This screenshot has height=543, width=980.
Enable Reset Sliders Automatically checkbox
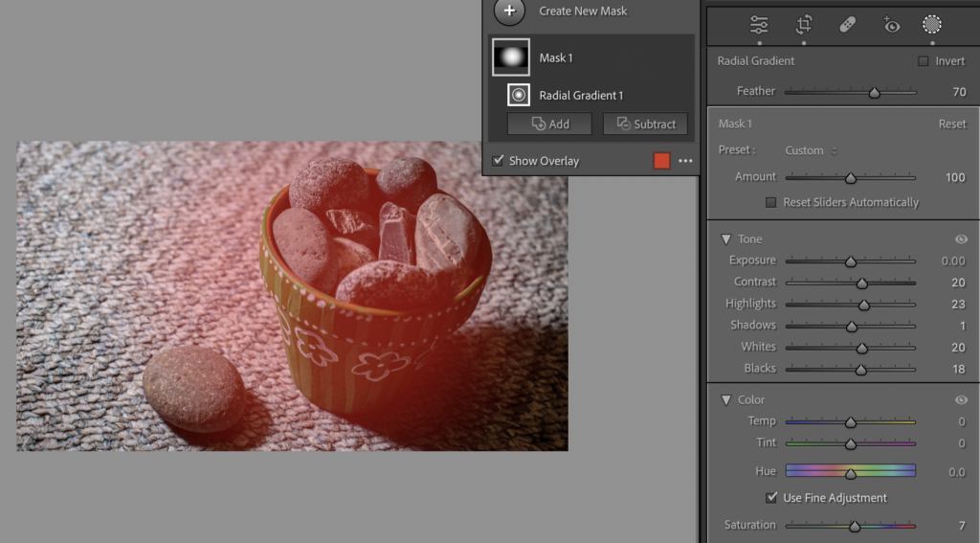(x=770, y=202)
